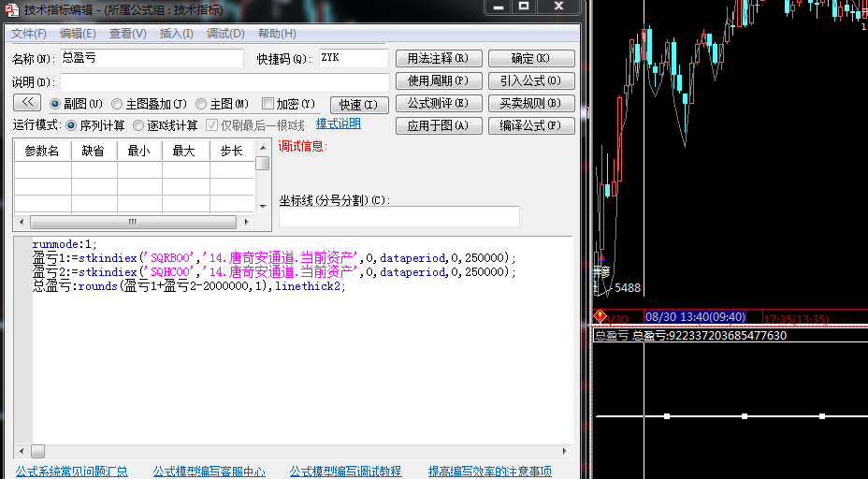Click the 08/30 13:40(09:40) time marker

click(x=695, y=317)
